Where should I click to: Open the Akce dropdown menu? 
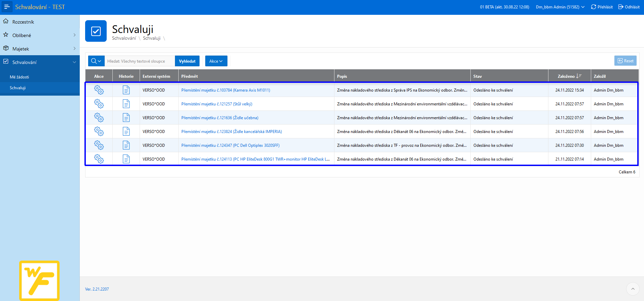216,61
